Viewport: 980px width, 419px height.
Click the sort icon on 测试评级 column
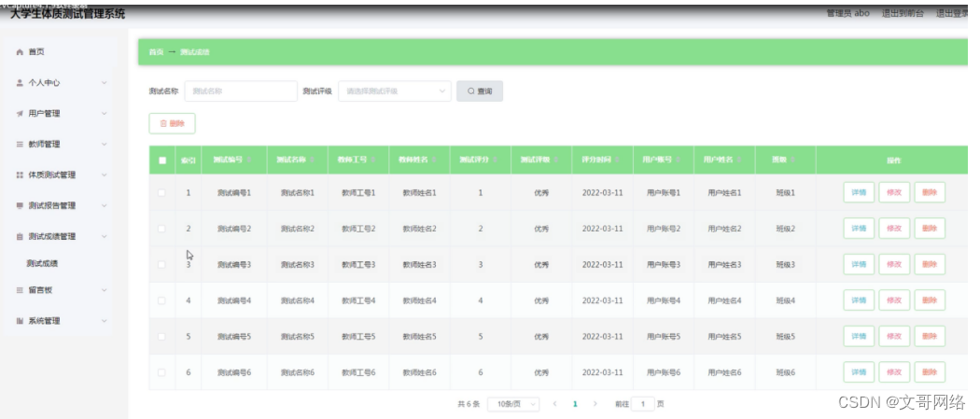[556, 161]
